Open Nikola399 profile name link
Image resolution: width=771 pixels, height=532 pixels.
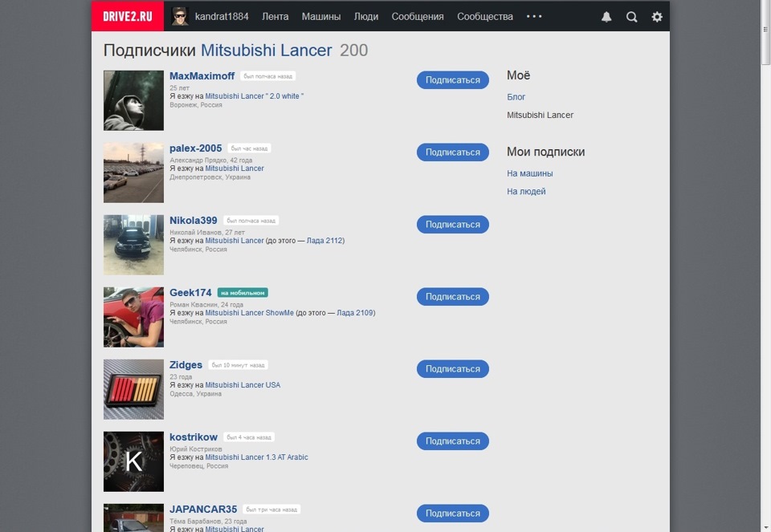pyautogui.click(x=194, y=221)
